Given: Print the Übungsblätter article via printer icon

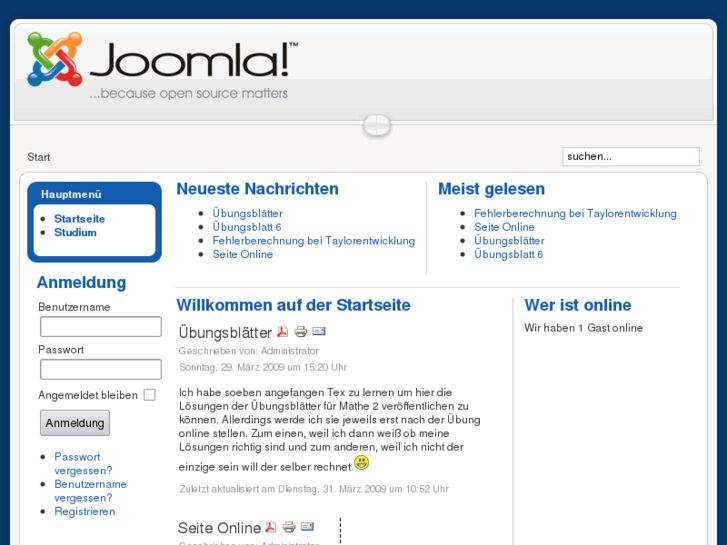Looking at the screenshot, I should tap(300, 332).
